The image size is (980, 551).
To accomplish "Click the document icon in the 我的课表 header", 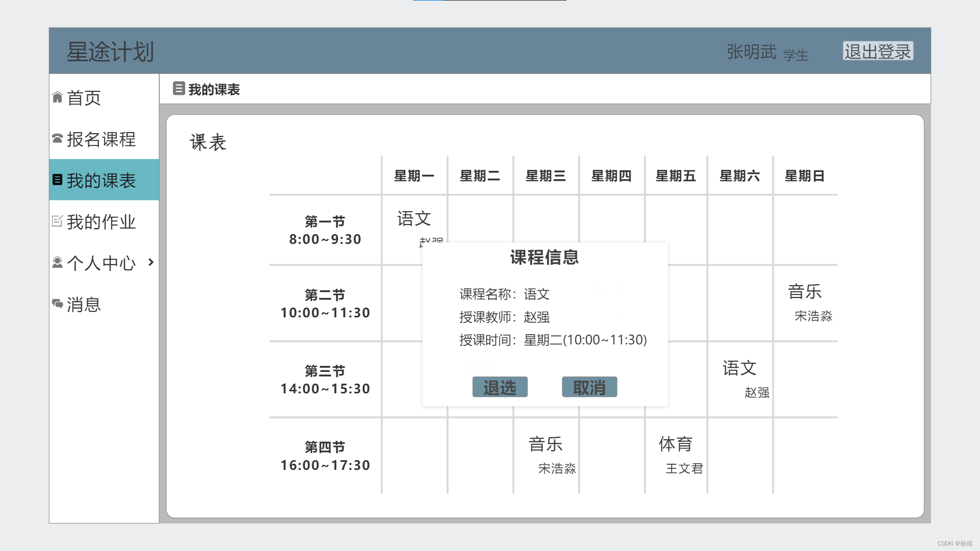I will pyautogui.click(x=179, y=88).
